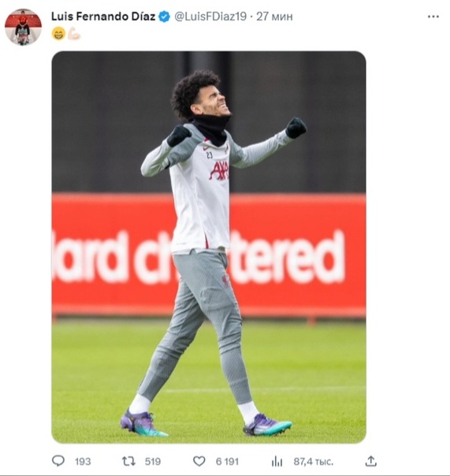Screen dimensions: 450x476
Task: Click the 6 191 likes count
Action: [x=227, y=462]
